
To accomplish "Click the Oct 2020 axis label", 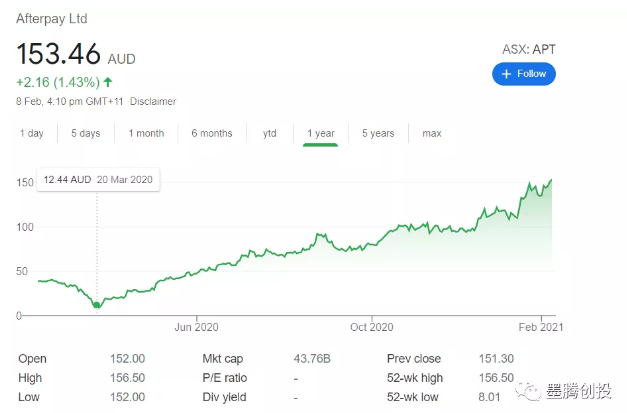I will 372,327.
